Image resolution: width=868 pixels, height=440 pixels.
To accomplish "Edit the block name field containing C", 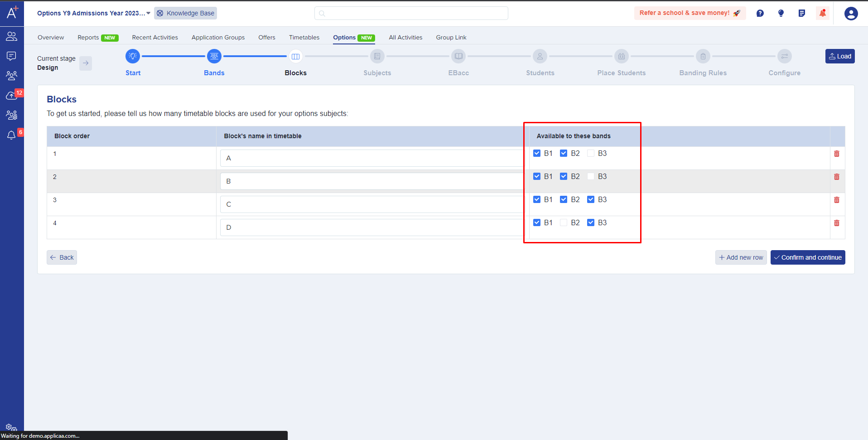I will coord(372,204).
